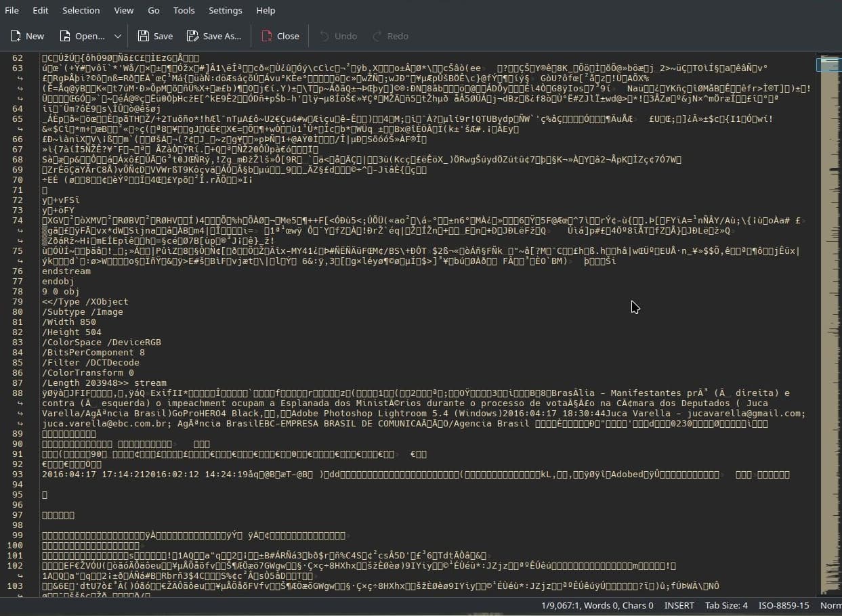Click the line-wrap marker beside line 63
842x616 pixels.
(x=19, y=79)
